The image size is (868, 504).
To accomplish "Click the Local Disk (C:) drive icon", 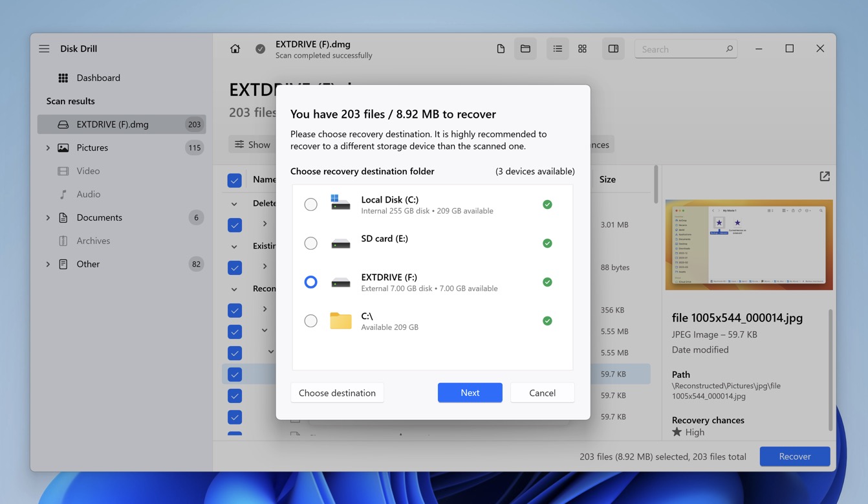I will [340, 203].
